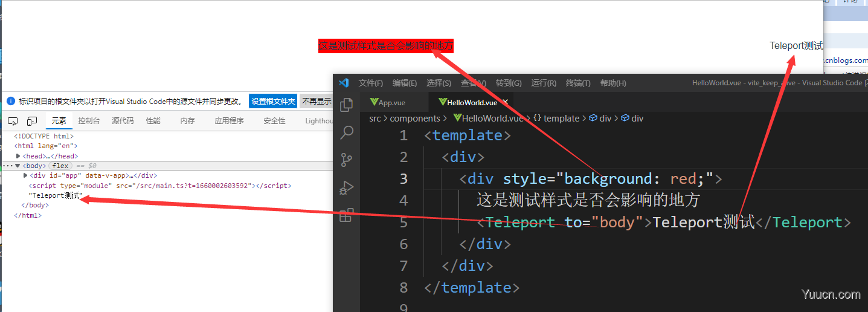Click the src breadcrumb segment
868x312 pixels.
[375, 119]
